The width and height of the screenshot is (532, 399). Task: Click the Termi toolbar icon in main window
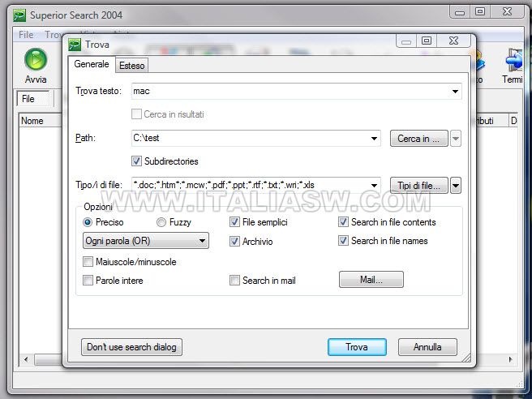pyautogui.click(x=513, y=60)
